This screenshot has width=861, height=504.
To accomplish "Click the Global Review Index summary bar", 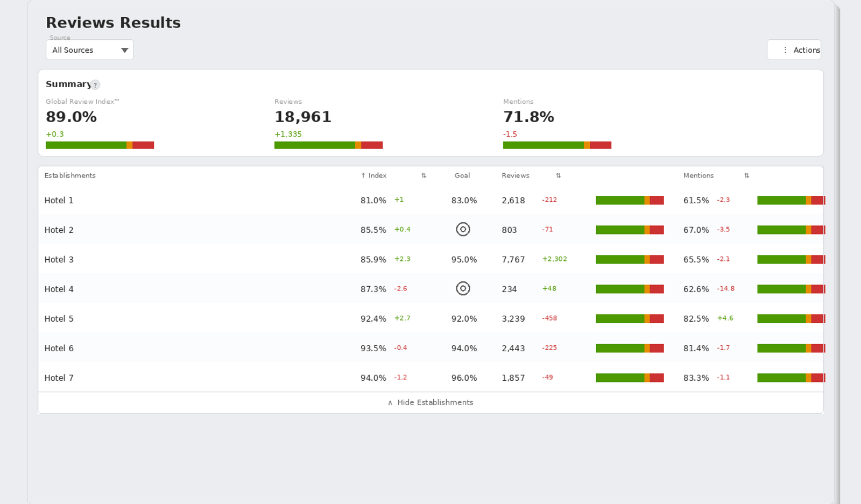I will click(x=100, y=145).
